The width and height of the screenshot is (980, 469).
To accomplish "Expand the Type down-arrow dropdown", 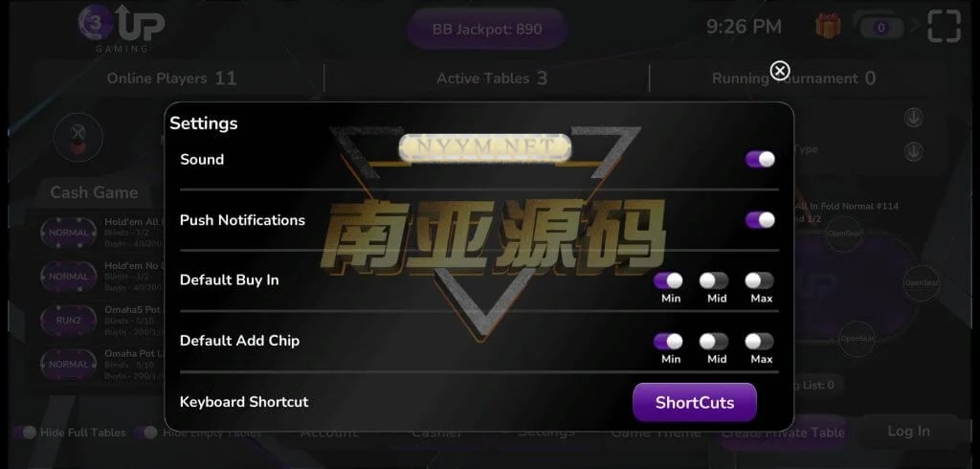I will click(913, 150).
